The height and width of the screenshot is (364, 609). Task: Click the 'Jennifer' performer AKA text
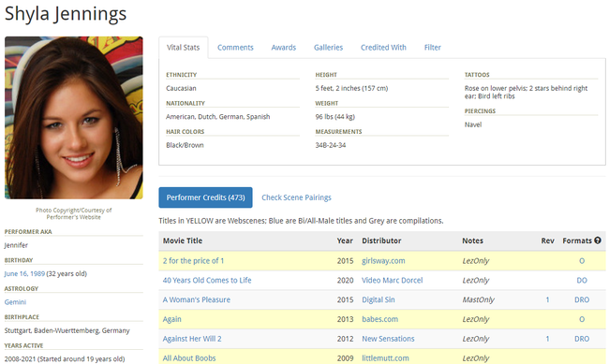(x=16, y=245)
